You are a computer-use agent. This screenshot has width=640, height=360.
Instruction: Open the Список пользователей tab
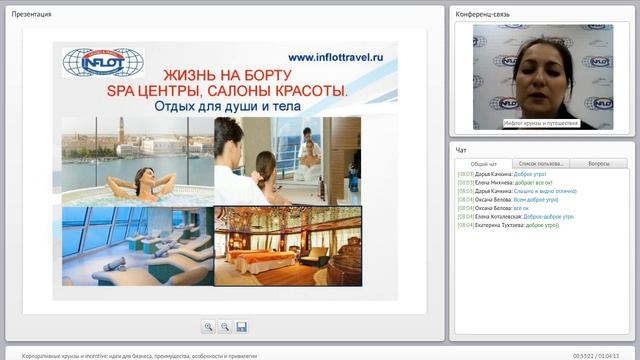pos(541,163)
